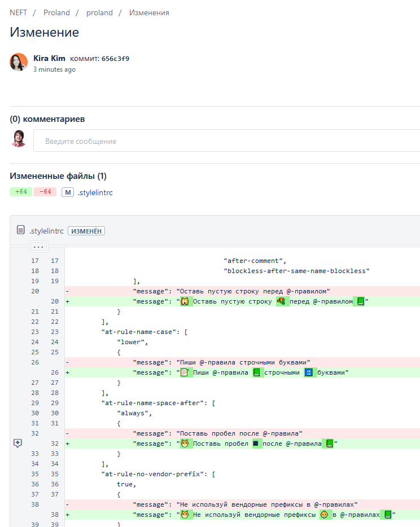Screen dimensions: 420x527
Task: Click the ИЗМЕНЁН status badge
Action: (x=86, y=231)
